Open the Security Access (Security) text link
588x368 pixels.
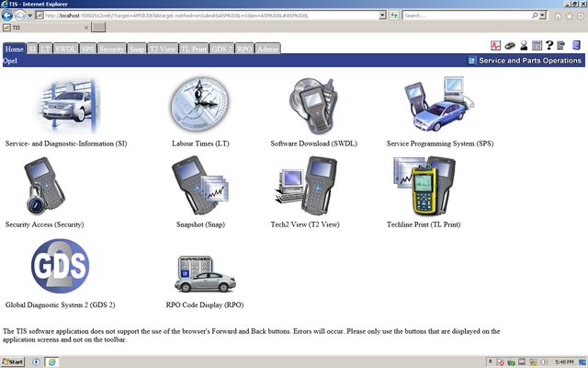click(45, 224)
